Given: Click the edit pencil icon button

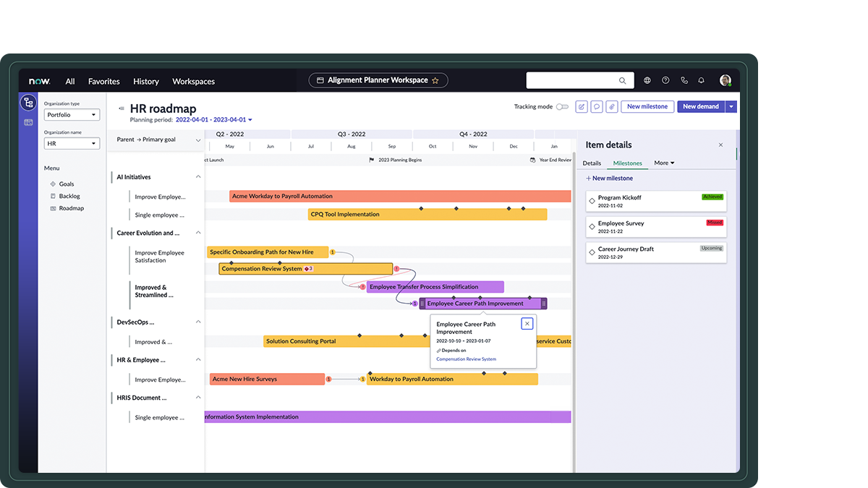Looking at the screenshot, I should pos(582,107).
